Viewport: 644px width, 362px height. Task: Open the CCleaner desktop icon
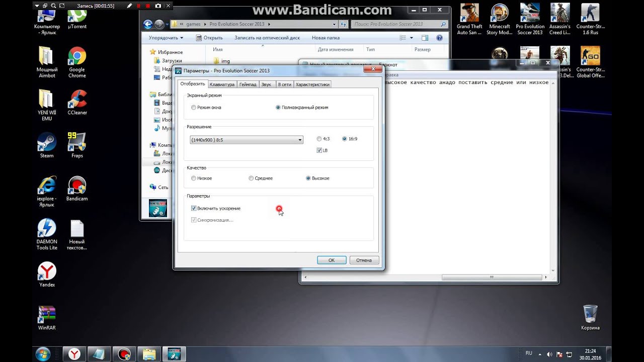(x=77, y=103)
